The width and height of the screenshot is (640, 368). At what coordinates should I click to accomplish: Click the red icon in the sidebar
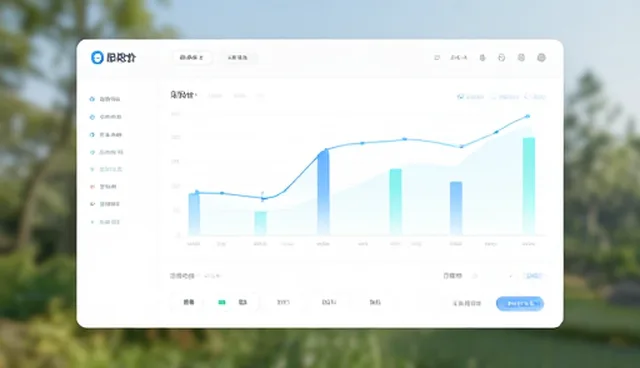tap(92, 186)
